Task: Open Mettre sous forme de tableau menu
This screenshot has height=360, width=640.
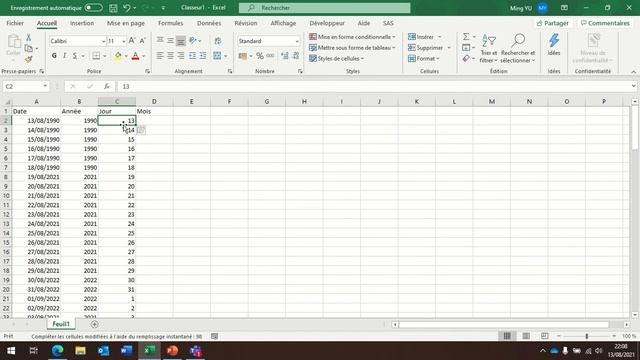Action: (x=352, y=48)
